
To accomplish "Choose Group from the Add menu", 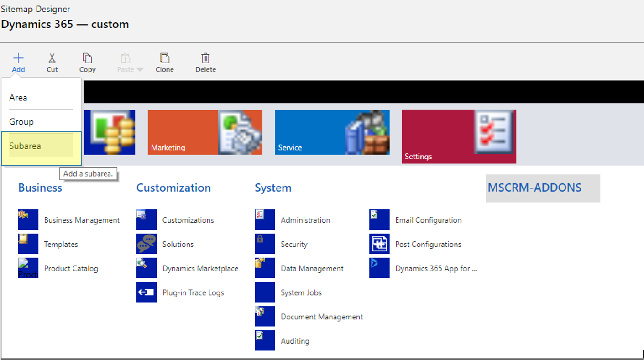I will pos(41,122).
